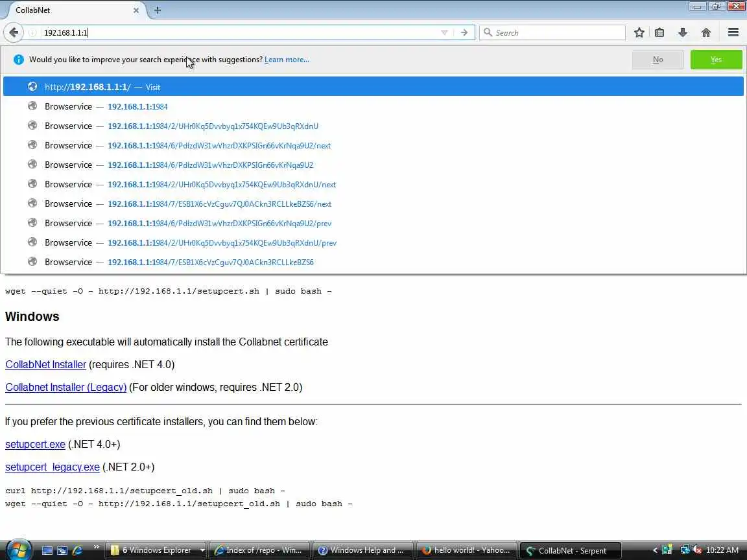This screenshot has width=747, height=560.
Task: Download setupcert_legacy.exe link
Action: pos(53,467)
